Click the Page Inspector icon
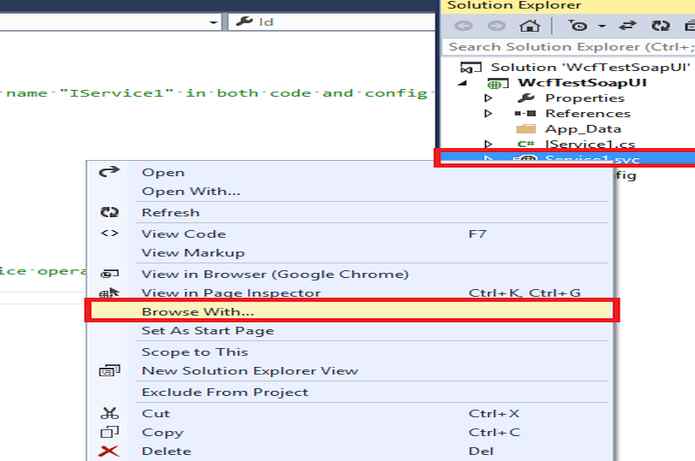Screen dimensions: 695x461 pos(109,293)
